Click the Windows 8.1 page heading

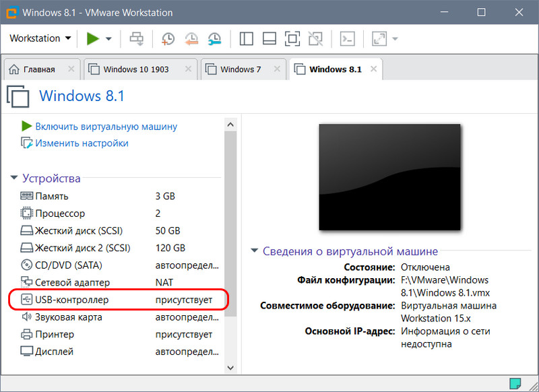pos(82,96)
